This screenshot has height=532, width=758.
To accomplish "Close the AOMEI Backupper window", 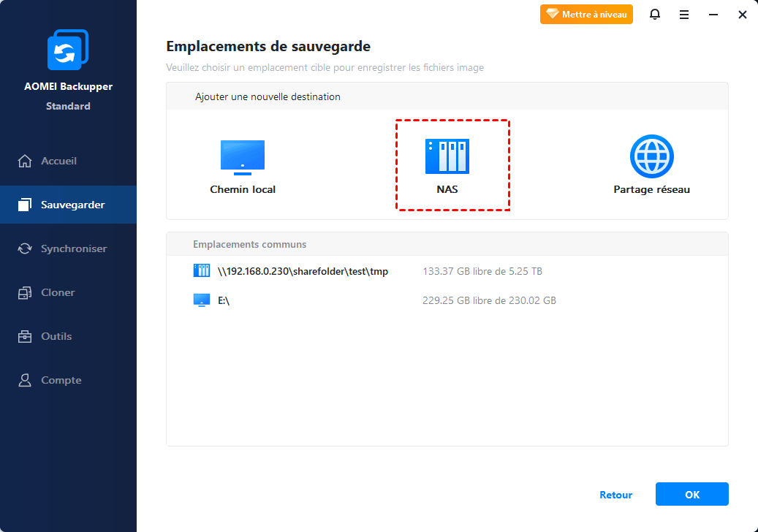I will pos(743,15).
